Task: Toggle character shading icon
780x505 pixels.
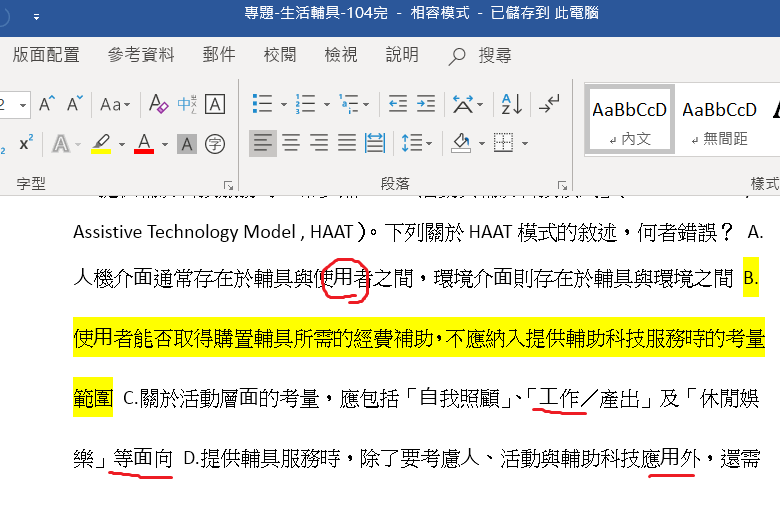Action: click(187, 144)
